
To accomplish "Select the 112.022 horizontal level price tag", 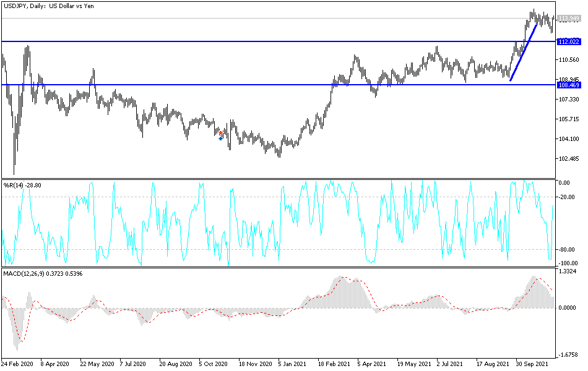I will coord(568,43).
